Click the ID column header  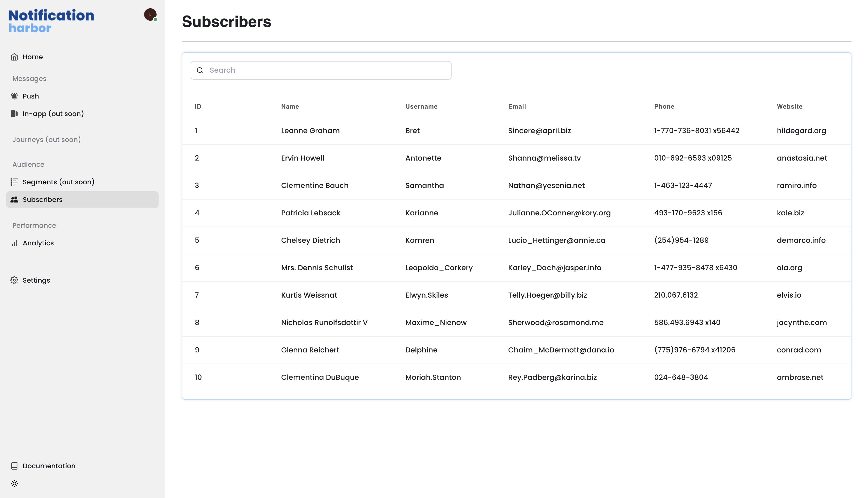(198, 106)
